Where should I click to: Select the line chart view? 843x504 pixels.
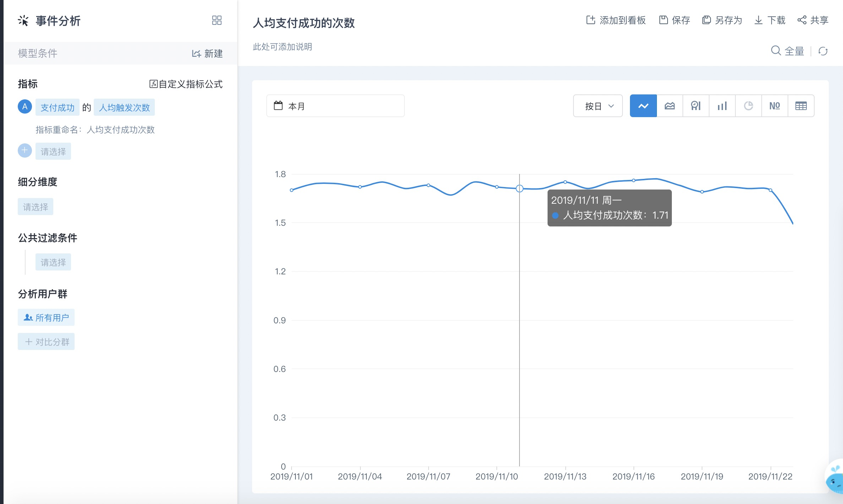(x=643, y=106)
